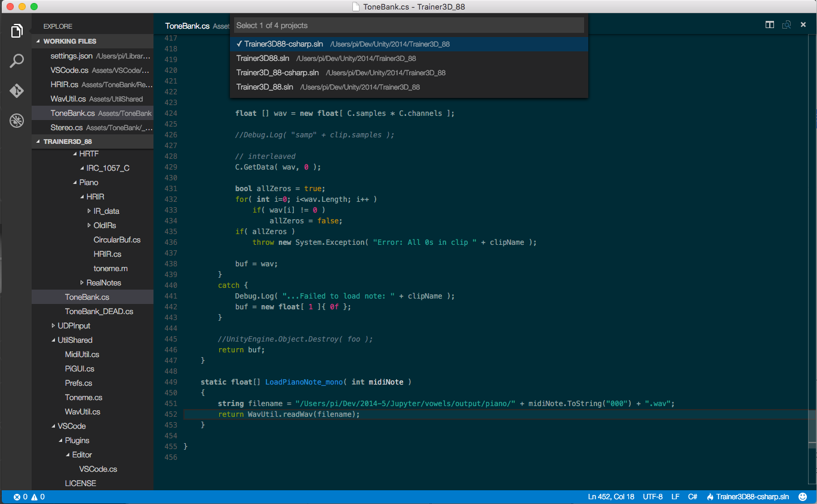Screen dimensions: 817x504
Task: Click C# language mode in the status bar
Action: point(693,497)
